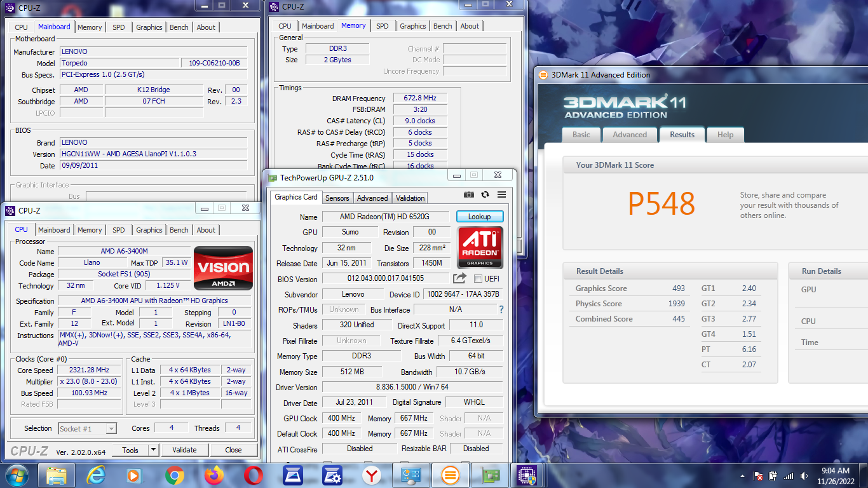Click the Device ID 1002 9647 field
Image resolution: width=868 pixels, height=488 pixels.
pyautogui.click(x=463, y=294)
